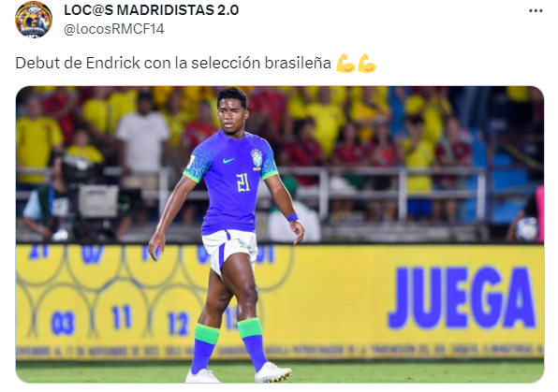Click the LOC@S MADRIDISTAS 2.0 display name
Screen dimensions: 558x392
[x=152, y=10]
